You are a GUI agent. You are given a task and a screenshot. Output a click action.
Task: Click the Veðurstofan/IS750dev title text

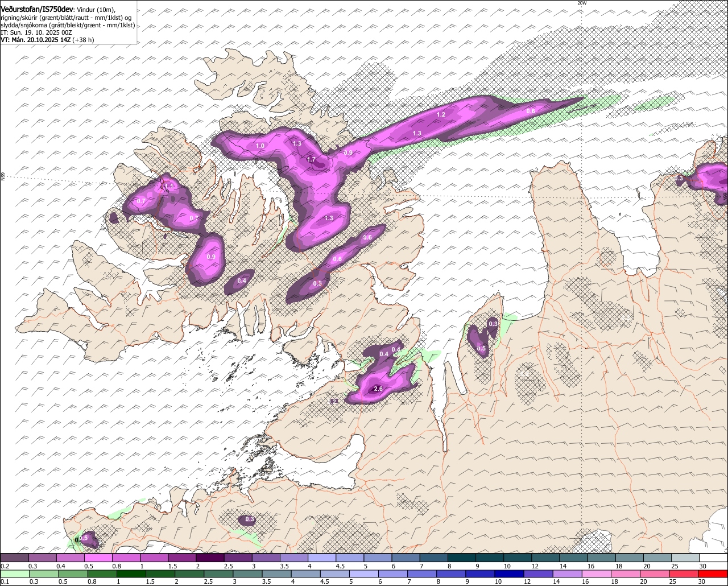[x=37, y=10]
